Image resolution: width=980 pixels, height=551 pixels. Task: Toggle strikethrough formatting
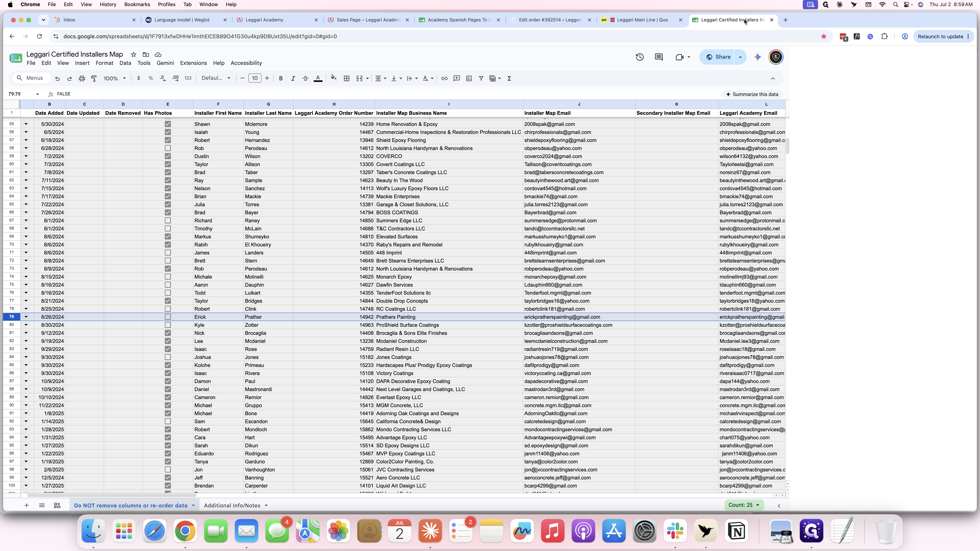click(x=305, y=78)
